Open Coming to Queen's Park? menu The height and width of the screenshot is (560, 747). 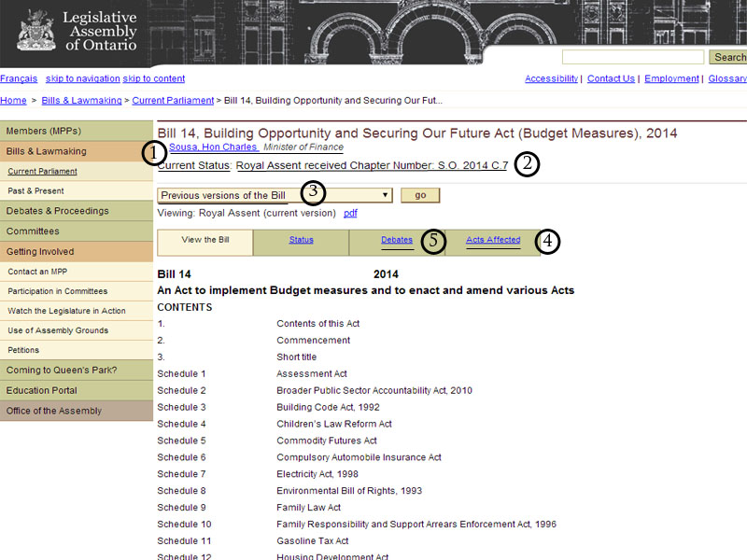point(77,370)
